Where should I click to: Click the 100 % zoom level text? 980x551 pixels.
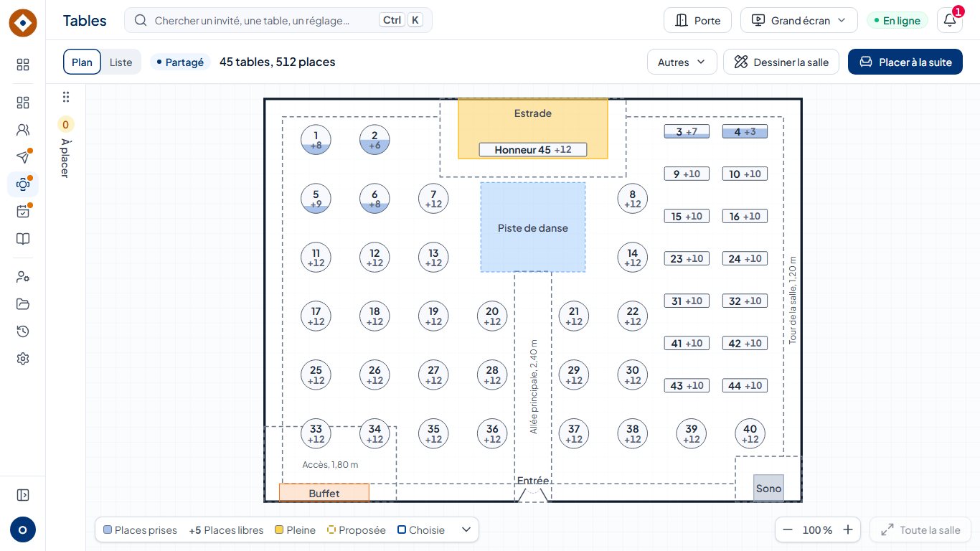click(818, 530)
